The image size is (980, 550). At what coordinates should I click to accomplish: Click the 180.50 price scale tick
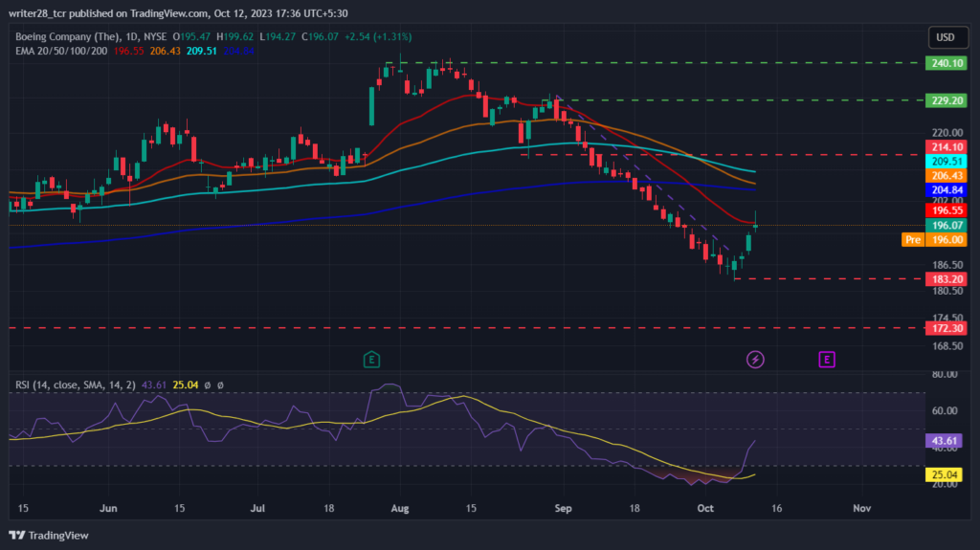(947, 291)
